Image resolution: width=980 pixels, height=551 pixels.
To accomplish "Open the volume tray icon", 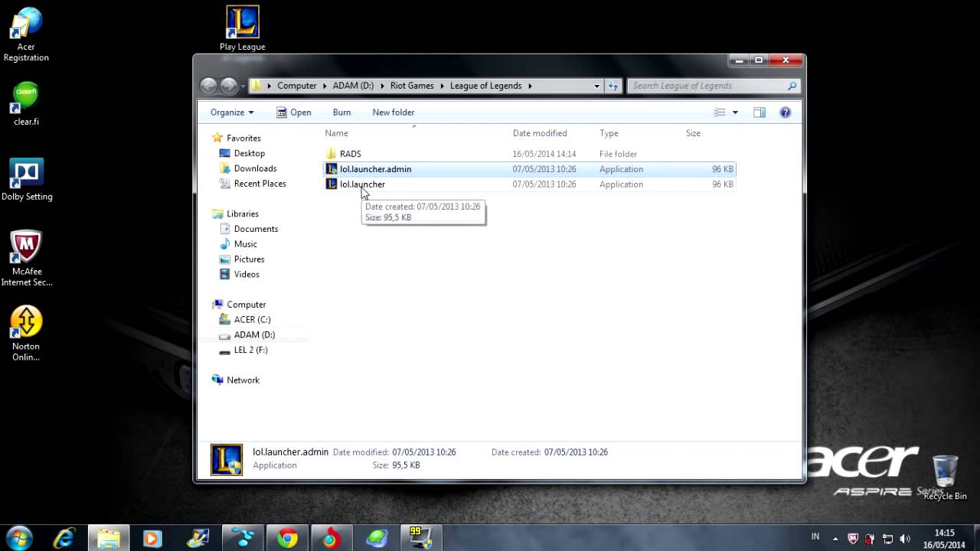I will coord(906,539).
